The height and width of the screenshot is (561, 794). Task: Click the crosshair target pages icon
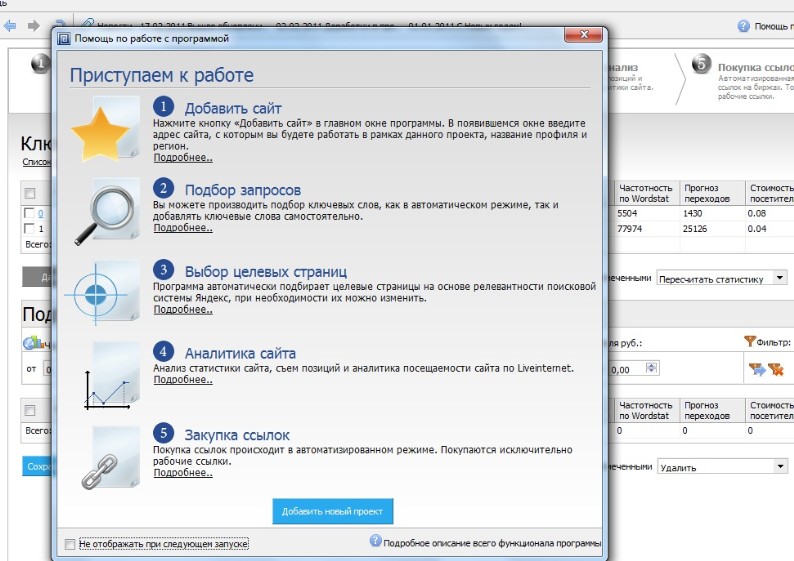[96, 294]
